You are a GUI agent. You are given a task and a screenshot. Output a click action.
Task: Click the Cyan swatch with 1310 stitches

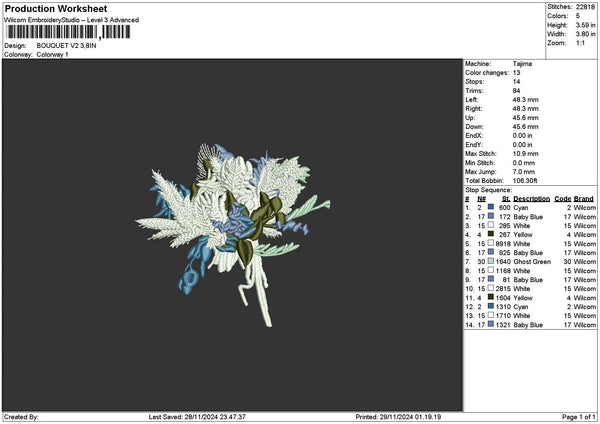coord(491,306)
